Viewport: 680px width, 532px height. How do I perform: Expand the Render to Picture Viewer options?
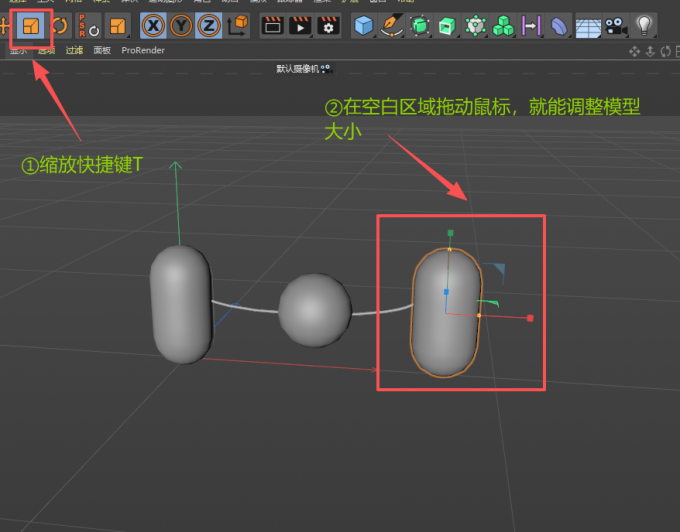tap(299, 26)
